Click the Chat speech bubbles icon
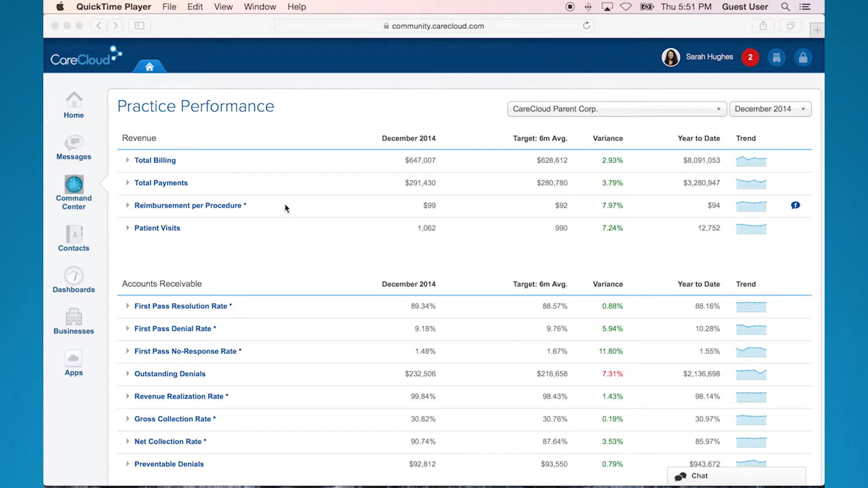 point(680,476)
